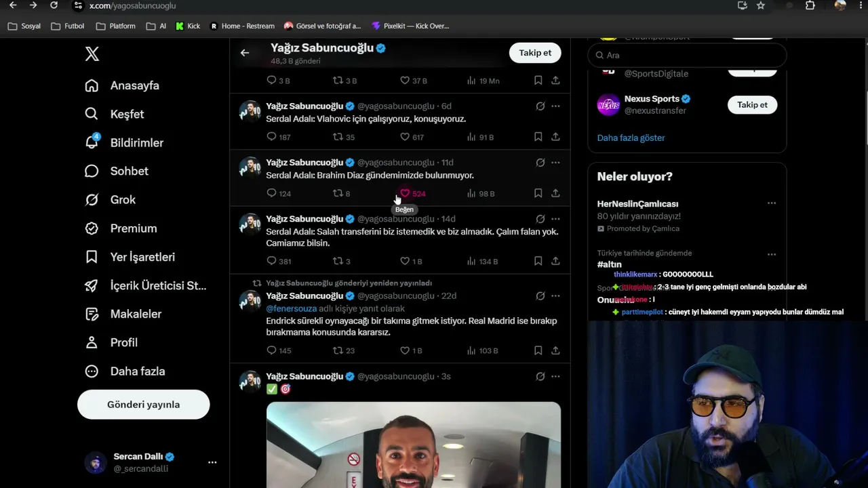The height and width of the screenshot is (488, 868).
Task: Bookmark the Endrick tweet
Action: click(538, 350)
